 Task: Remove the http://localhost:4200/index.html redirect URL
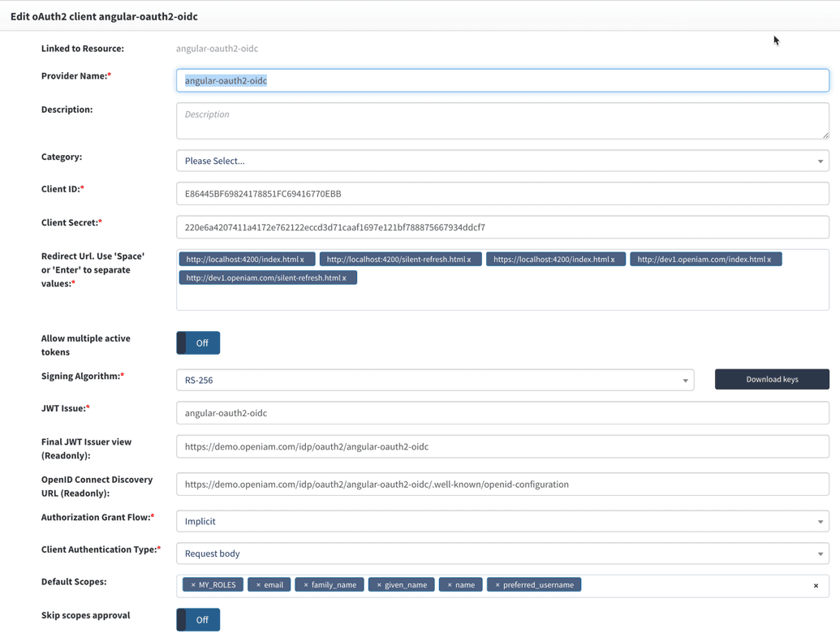(302, 258)
